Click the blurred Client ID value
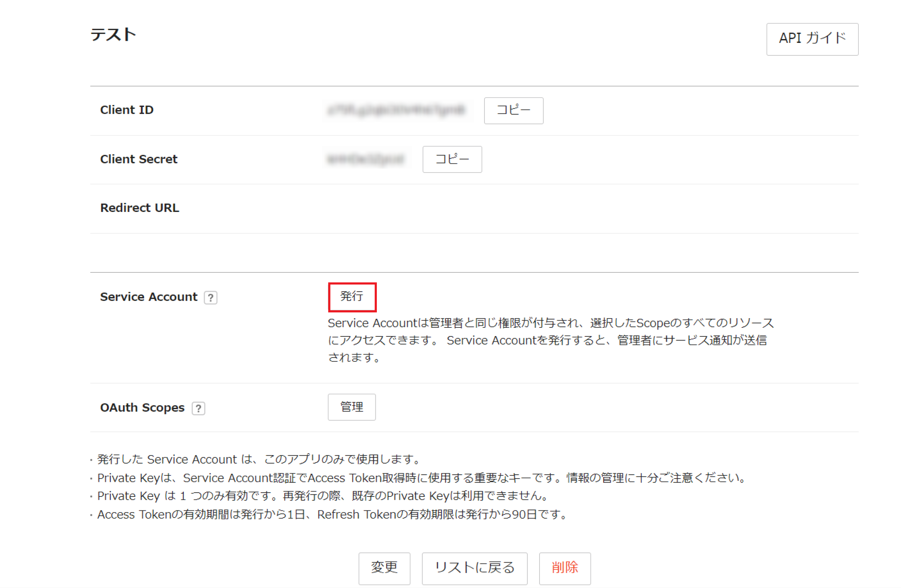Image resolution: width=901 pixels, height=588 pixels. 396,110
